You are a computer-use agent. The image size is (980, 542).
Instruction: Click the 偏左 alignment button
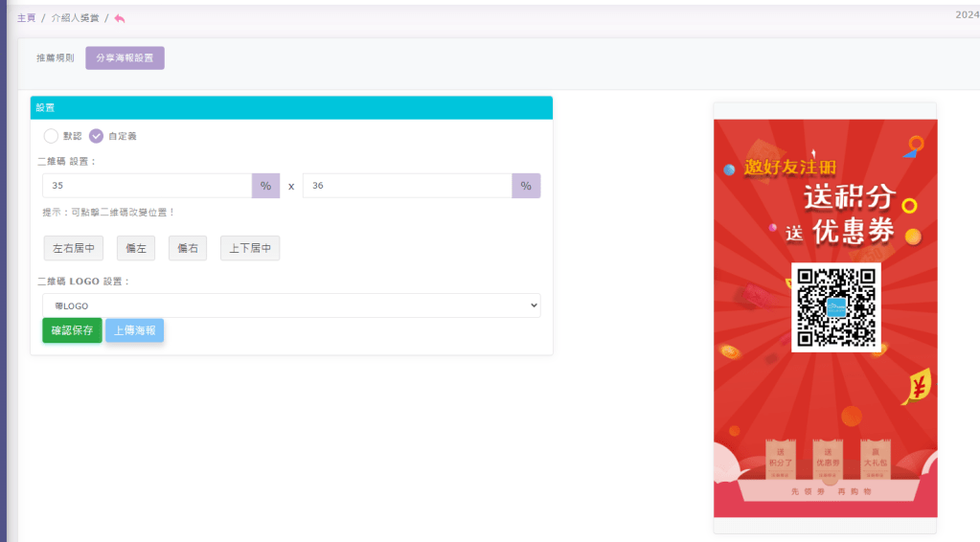136,248
